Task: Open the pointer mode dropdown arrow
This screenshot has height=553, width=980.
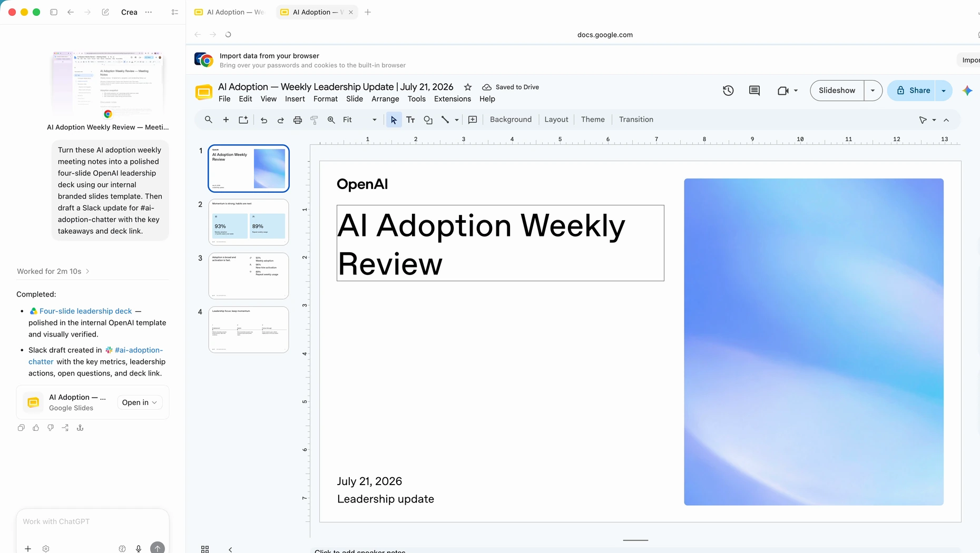Action: 934,120
